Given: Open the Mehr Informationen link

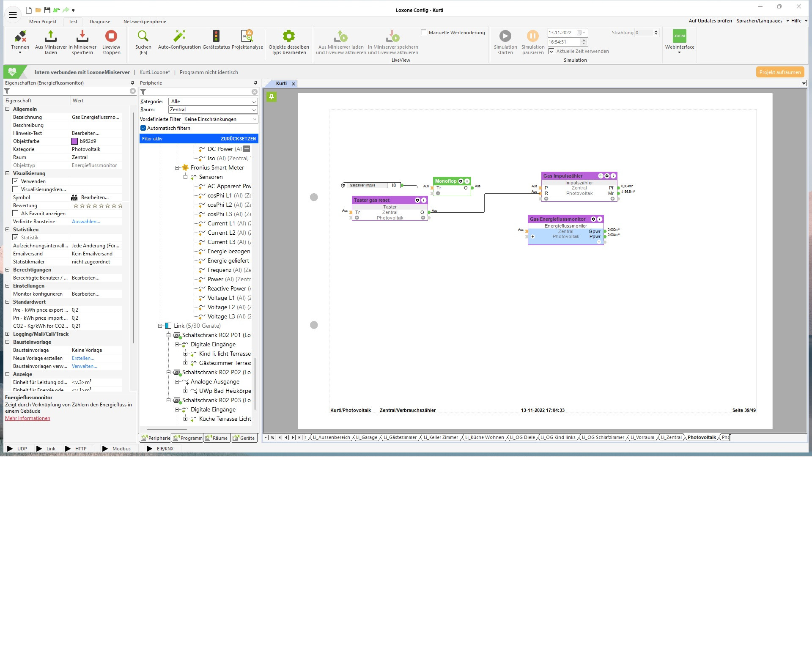Looking at the screenshot, I should pyautogui.click(x=27, y=418).
